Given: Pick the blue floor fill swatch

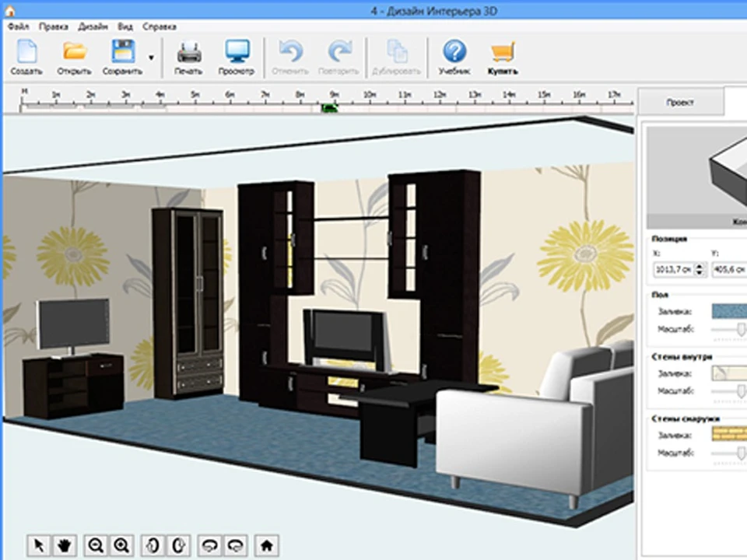Looking at the screenshot, I should click(x=729, y=311).
